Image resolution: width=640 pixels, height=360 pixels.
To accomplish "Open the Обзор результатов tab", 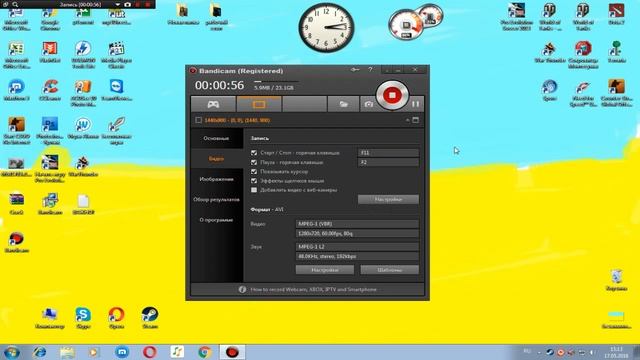I will pos(216,200).
